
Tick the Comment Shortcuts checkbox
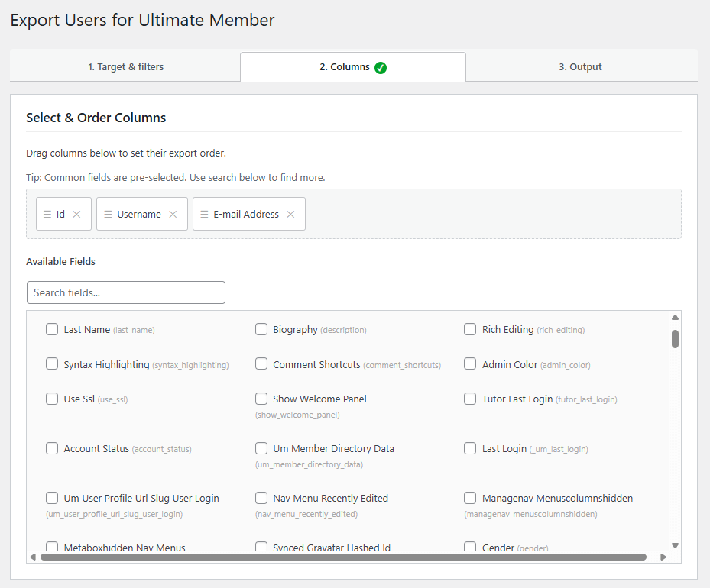pyautogui.click(x=261, y=363)
